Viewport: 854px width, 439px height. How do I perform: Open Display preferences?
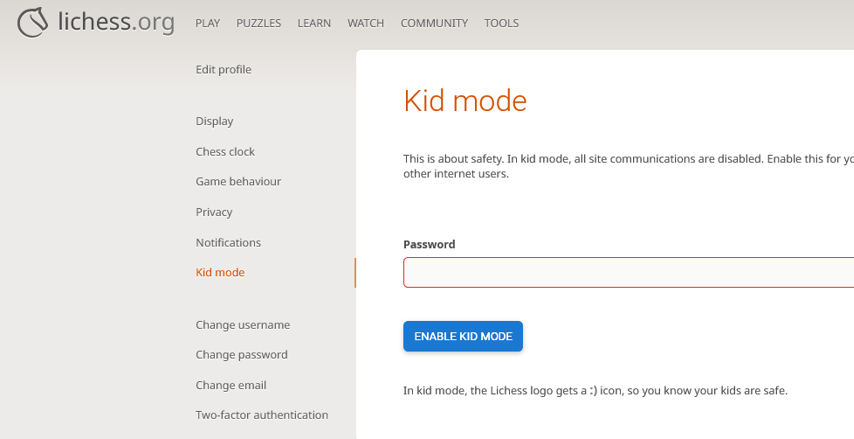215,121
